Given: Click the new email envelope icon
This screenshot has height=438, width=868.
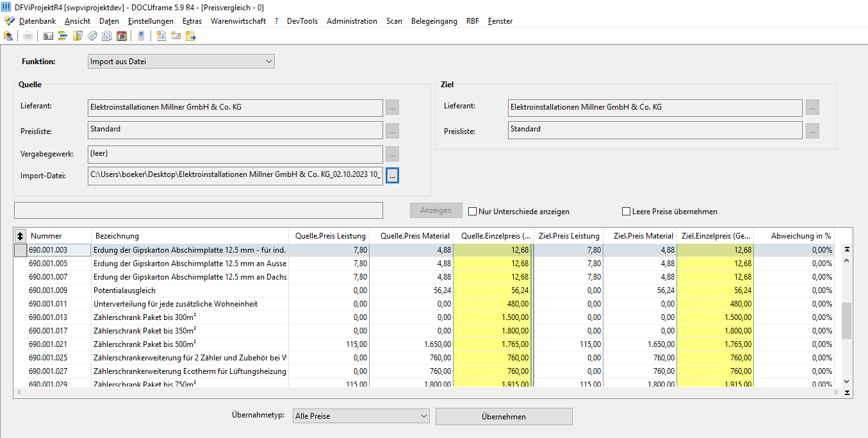Looking at the screenshot, I should click(x=176, y=36).
